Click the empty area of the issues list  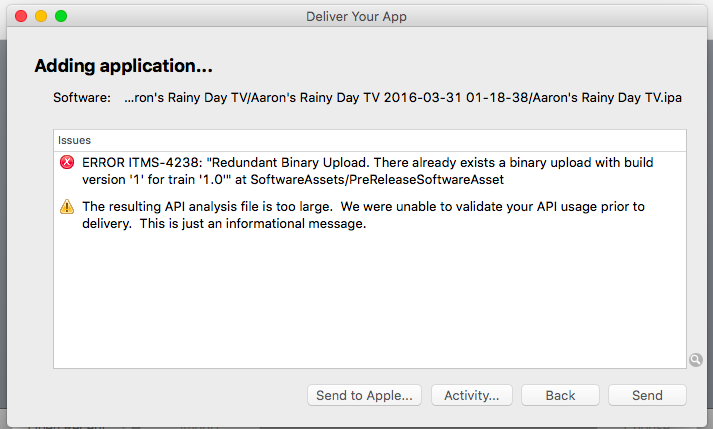(x=369, y=300)
